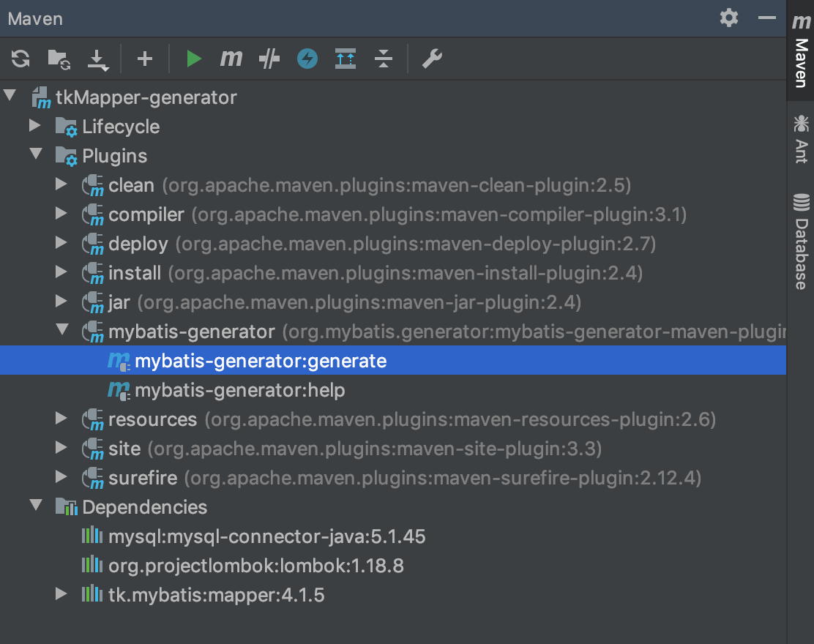
Task: Select the compiler plugin row
Action: point(393,214)
